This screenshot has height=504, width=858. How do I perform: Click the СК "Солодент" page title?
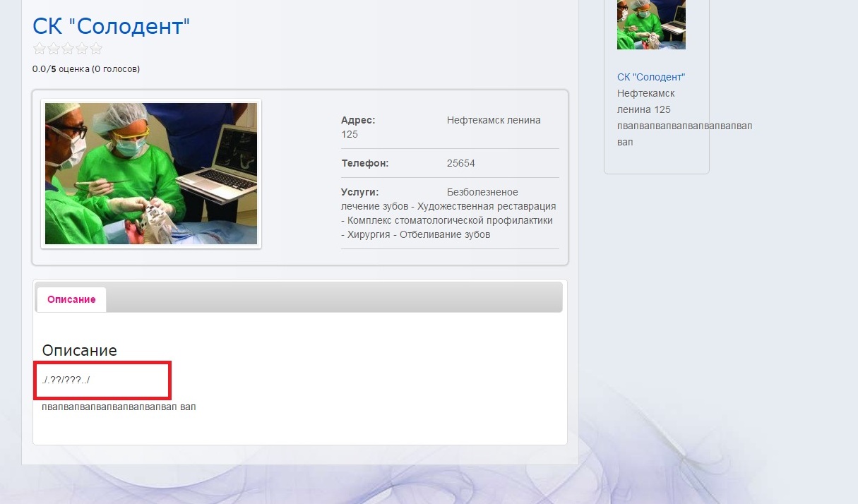click(x=112, y=27)
